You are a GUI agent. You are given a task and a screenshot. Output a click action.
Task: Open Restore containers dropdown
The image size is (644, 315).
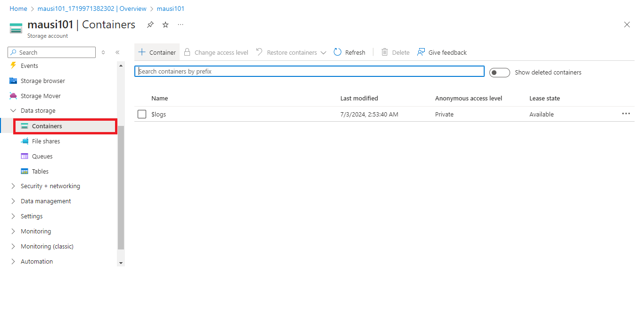click(291, 52)
